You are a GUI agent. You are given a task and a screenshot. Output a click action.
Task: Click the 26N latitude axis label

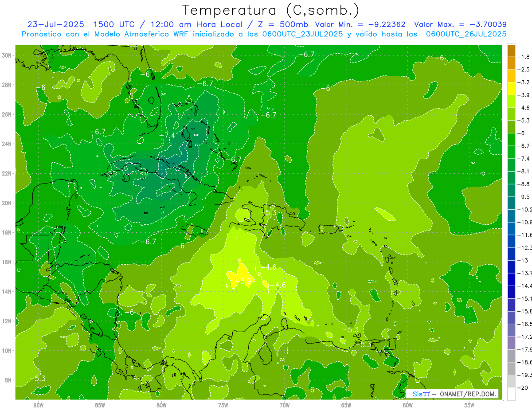click(x=8, y=114)
